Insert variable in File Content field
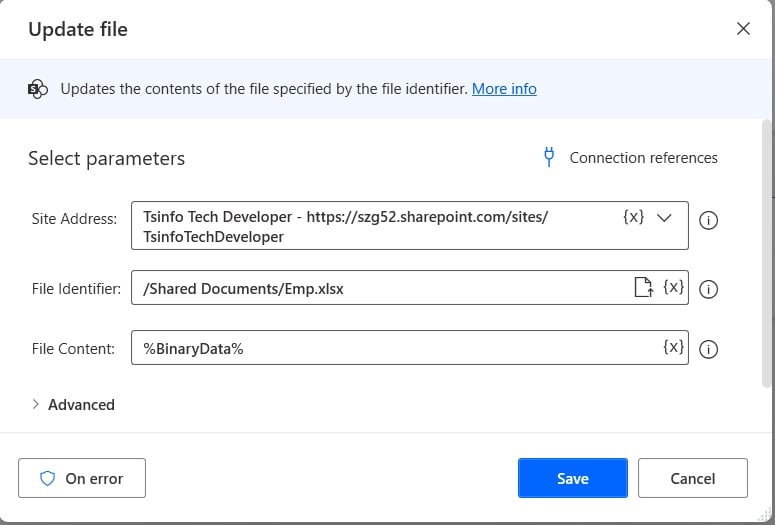The width and height of the screenshot is (775, 525). (673, 347)
